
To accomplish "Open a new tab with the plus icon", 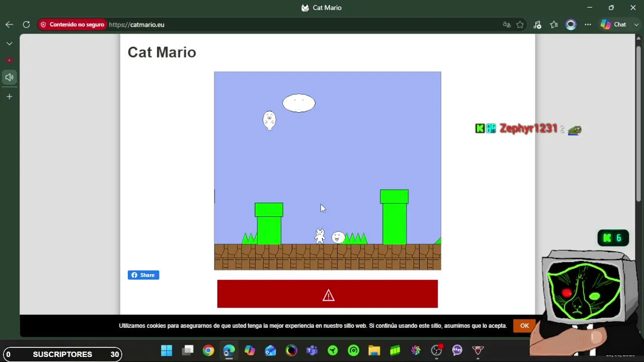I will point(9,97).
